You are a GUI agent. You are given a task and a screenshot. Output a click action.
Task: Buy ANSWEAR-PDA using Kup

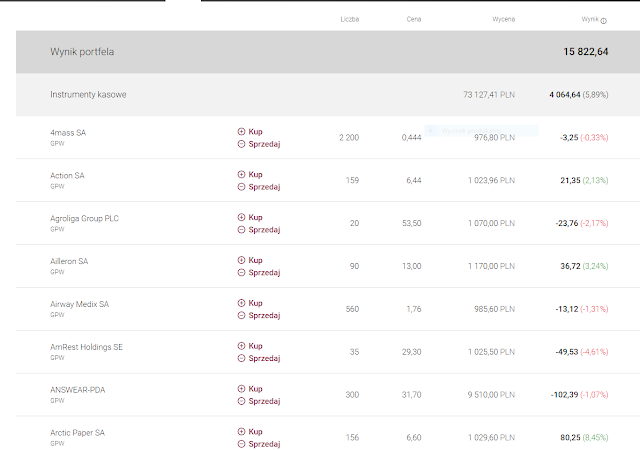coord(255,389)
